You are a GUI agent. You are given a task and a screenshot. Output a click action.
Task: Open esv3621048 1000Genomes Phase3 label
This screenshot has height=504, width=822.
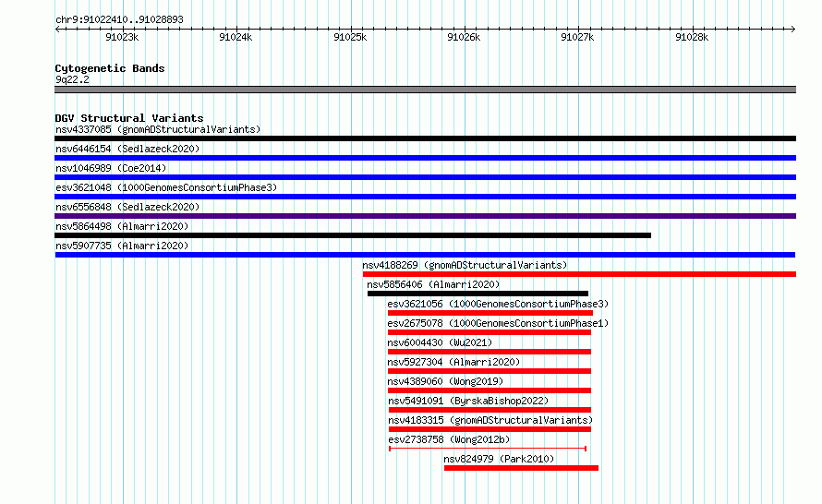pos(166,187)
